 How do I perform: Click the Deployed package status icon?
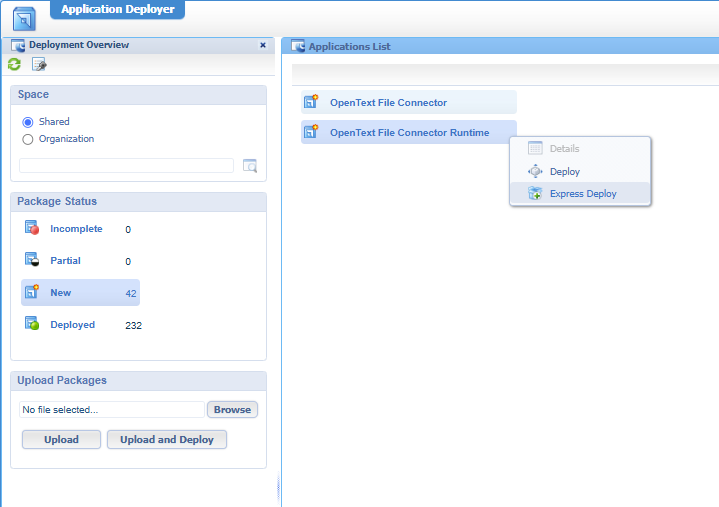[x=31, y=325]
